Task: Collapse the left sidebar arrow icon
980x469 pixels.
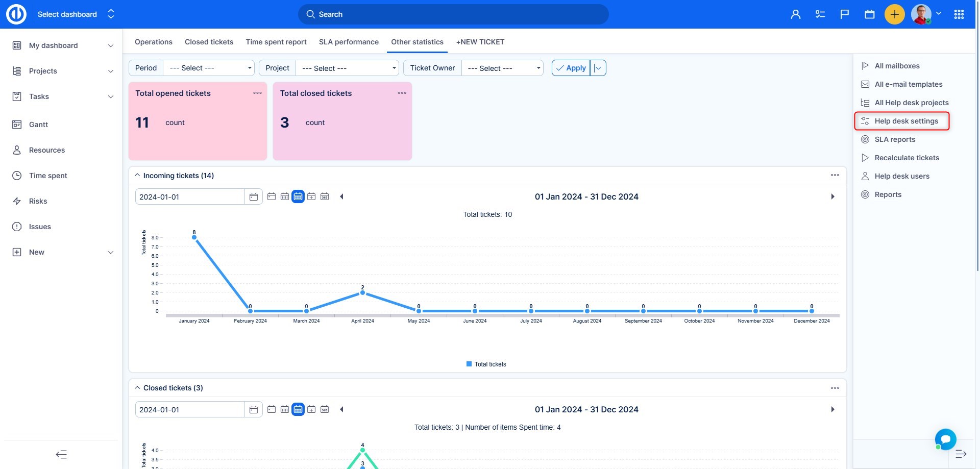Action: (x=61, y=454)
